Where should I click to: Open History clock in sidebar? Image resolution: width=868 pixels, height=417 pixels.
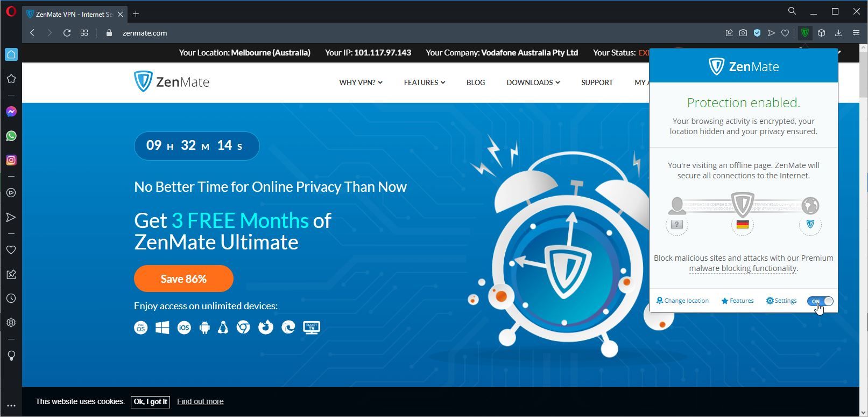(x=11, y=298)
